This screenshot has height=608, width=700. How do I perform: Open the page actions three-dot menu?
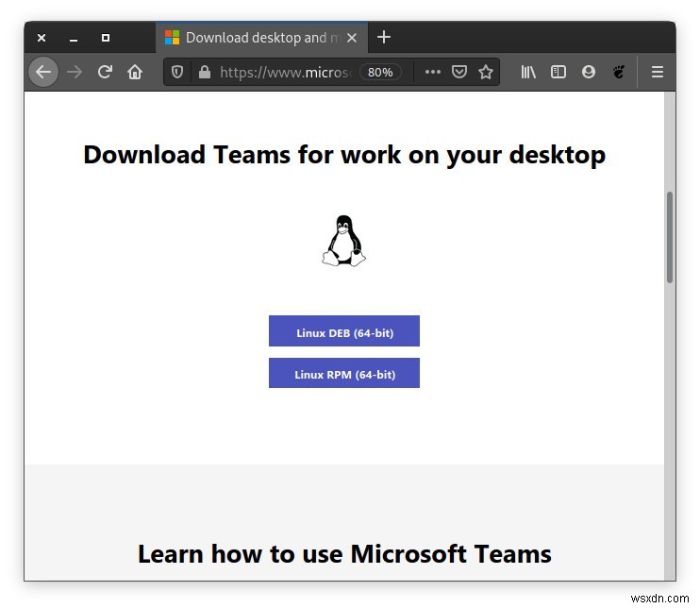[x=433, y=72]
